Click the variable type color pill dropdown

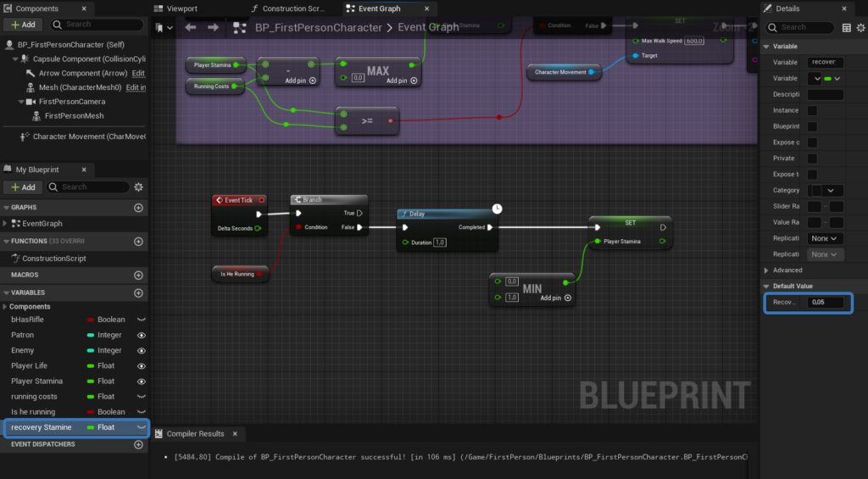point(826,78)
